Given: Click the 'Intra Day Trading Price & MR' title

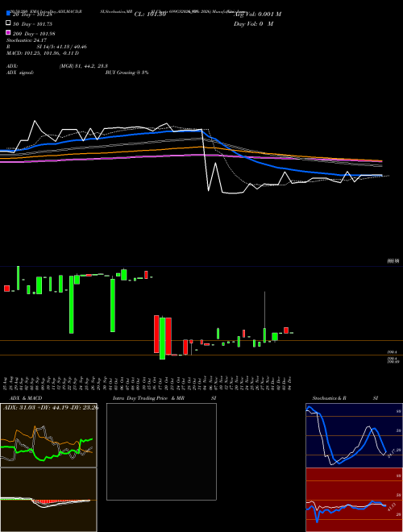Looking at the screenshot, I should click(148, 398).
